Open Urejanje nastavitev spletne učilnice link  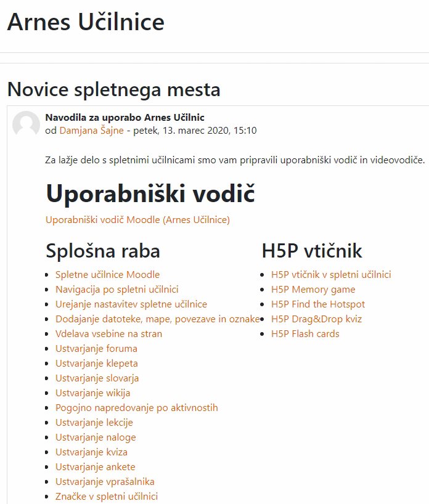131,304
